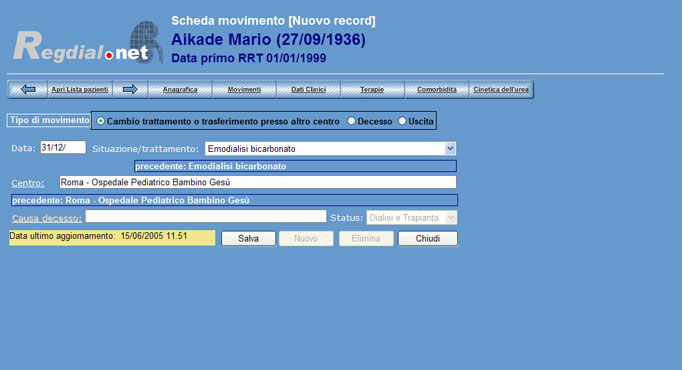This screenshot has width=682, height=370.
Task: Click the Data input field
Action: click(x=63, y=147)
